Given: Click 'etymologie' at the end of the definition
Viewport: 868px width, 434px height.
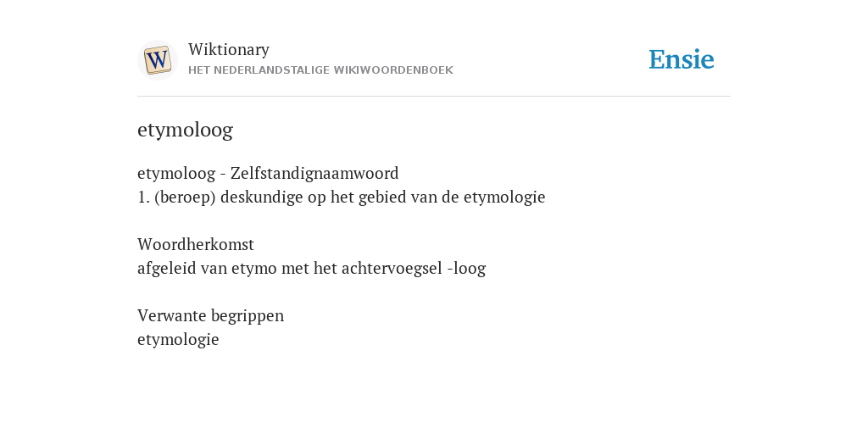Looking at the screenshot, I should tap(504, 197).
